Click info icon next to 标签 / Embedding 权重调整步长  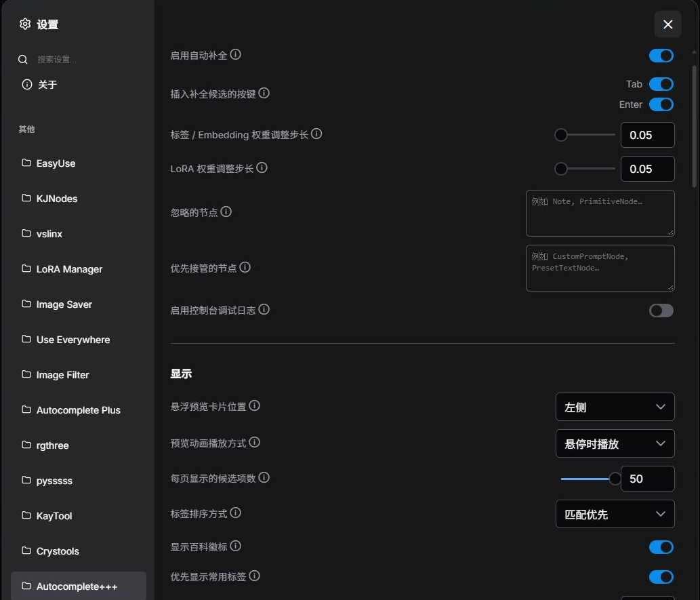[316, 134]
